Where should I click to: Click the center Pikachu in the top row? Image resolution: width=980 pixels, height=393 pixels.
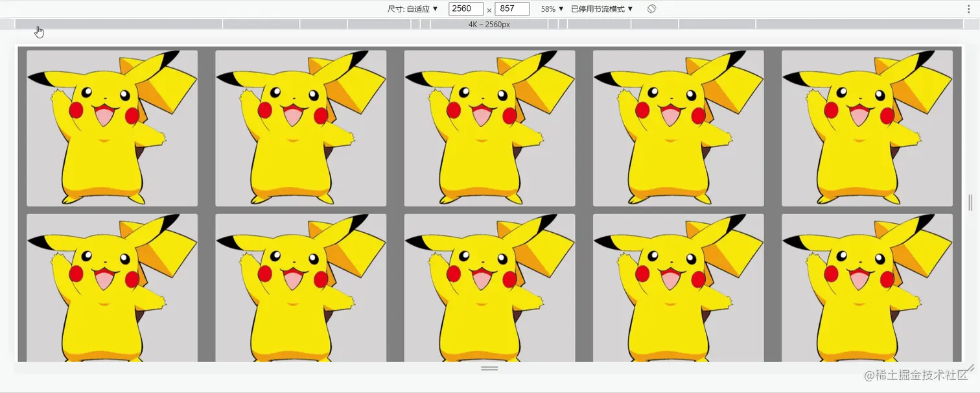point(489,127)
